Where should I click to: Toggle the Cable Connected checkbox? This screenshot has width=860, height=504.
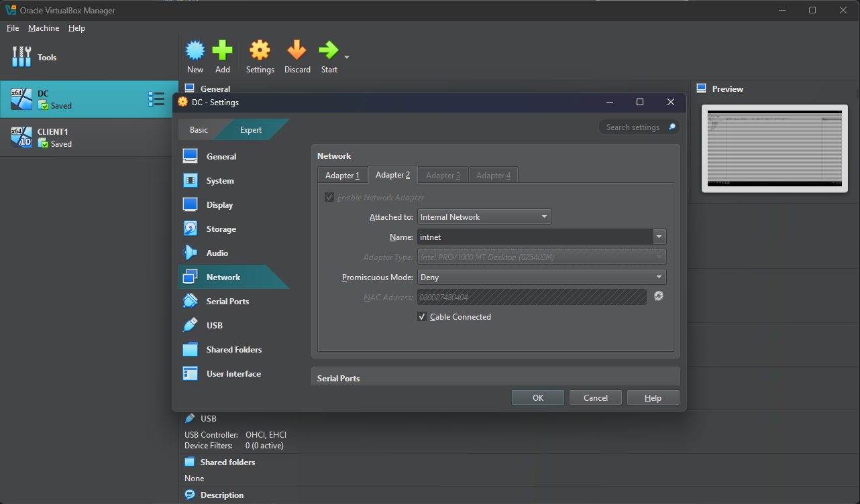[422, 316]
